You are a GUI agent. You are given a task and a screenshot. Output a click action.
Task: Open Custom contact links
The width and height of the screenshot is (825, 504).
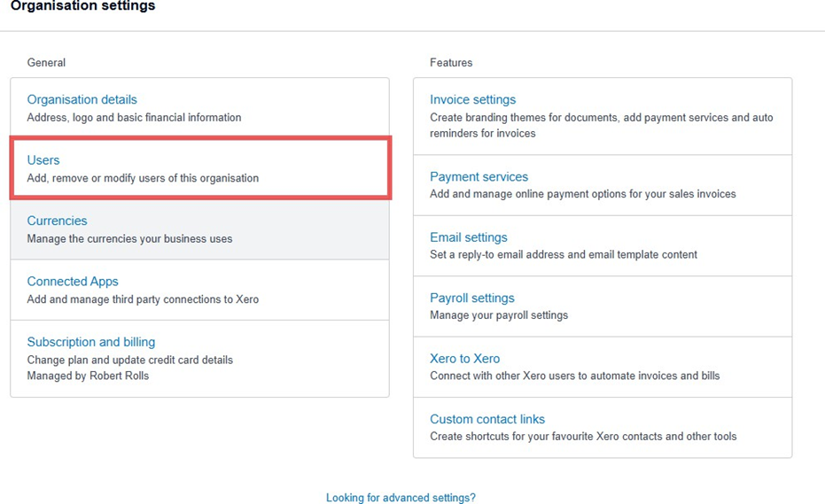pos(487,419)
